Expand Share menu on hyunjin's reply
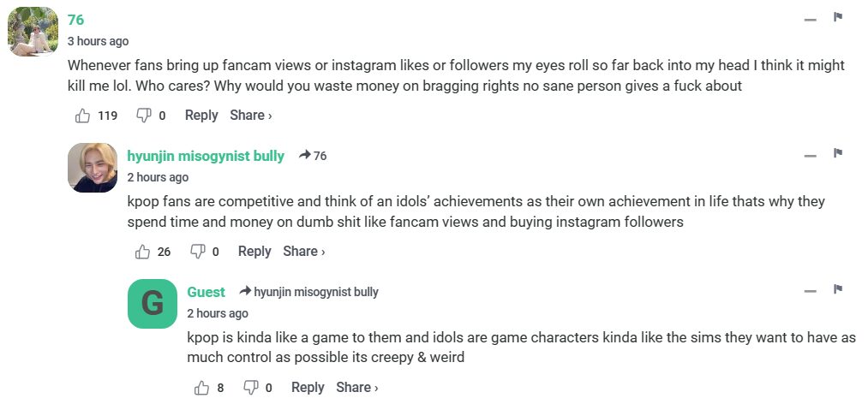 (x=303, y=252)
